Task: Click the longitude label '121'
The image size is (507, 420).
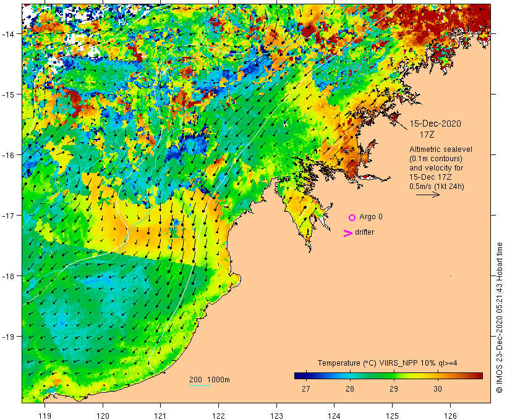Action: [160, 416]
